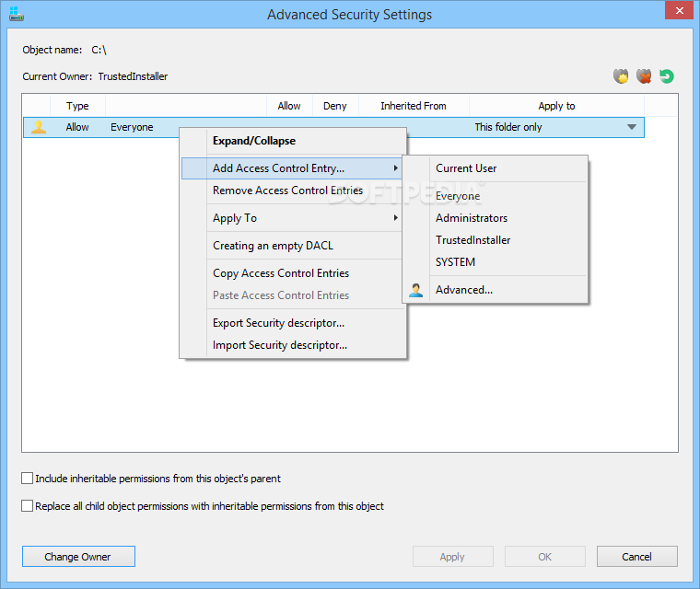
Task: Click the Allow column header
Action: coord(289,106)
